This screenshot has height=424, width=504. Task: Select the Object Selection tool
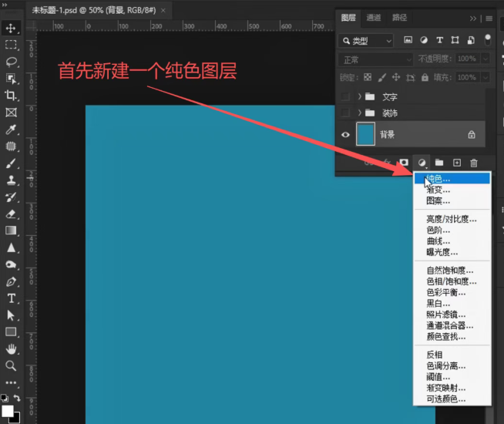coord(11,79)
